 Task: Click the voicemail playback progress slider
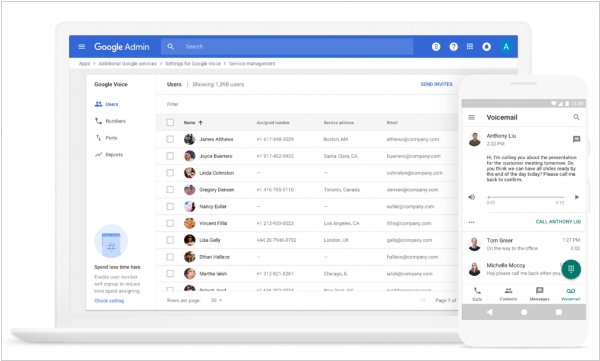tap(525, 197)
